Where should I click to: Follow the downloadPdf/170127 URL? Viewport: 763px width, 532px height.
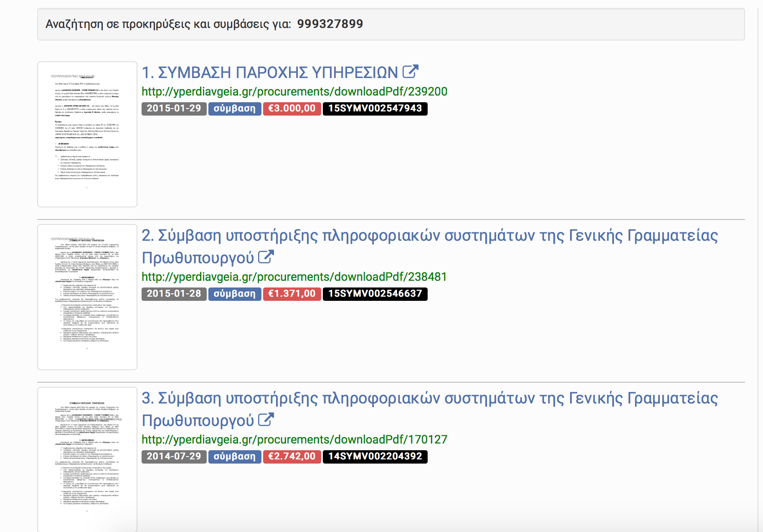pos(294,439)
